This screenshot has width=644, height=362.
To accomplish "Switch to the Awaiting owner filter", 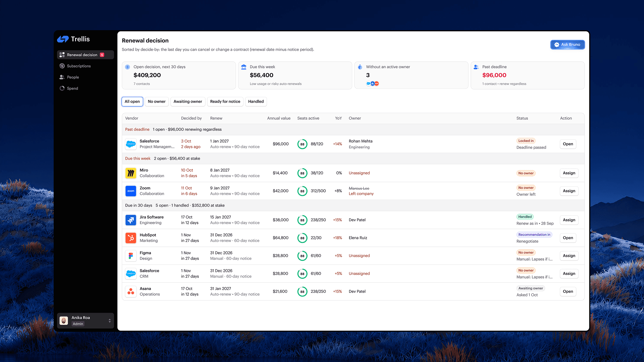I will pyautogui.click(x=188, y=102).
